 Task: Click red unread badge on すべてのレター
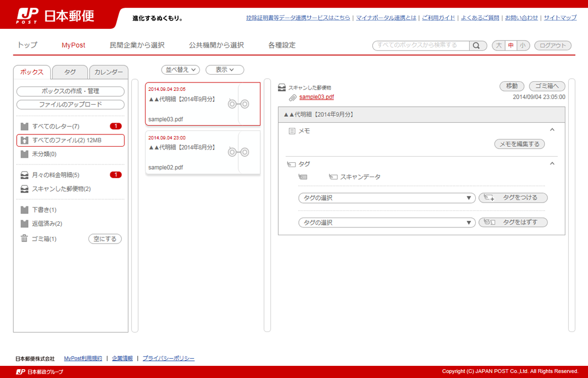pos(116,126)
